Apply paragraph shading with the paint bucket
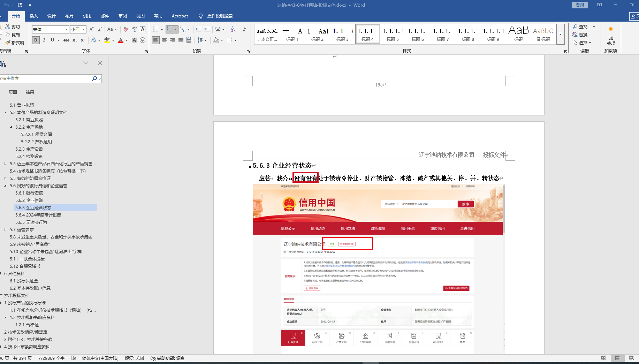This screenshot has height=364, width=639. (x=216, y=40)
